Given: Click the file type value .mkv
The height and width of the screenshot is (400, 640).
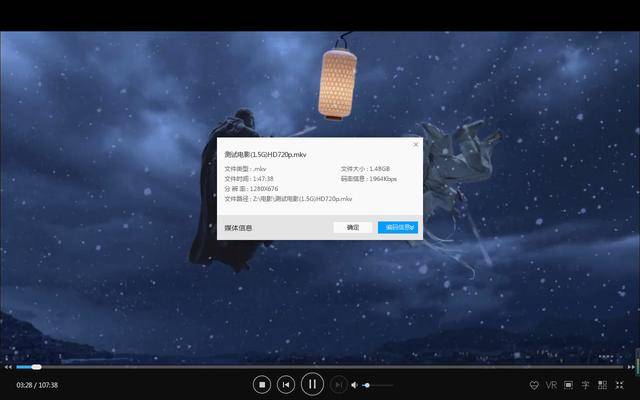Looking at the screenshot, I should click(x=260, y=169).
